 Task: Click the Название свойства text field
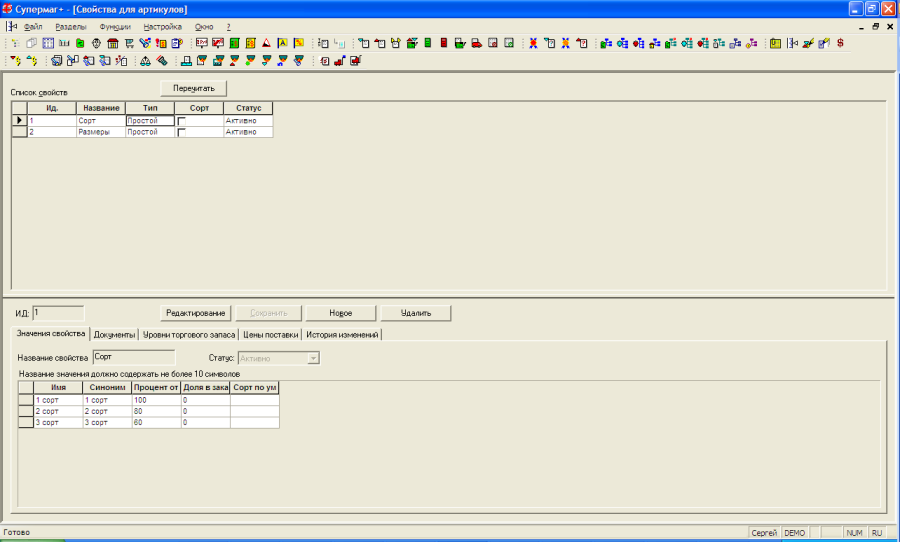134,357
